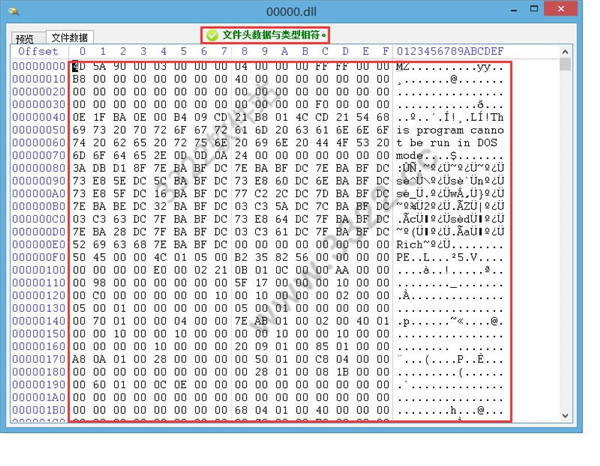The image size is (600, 466).
Task: Click offset row 00000000
Action: click(39, 67)
